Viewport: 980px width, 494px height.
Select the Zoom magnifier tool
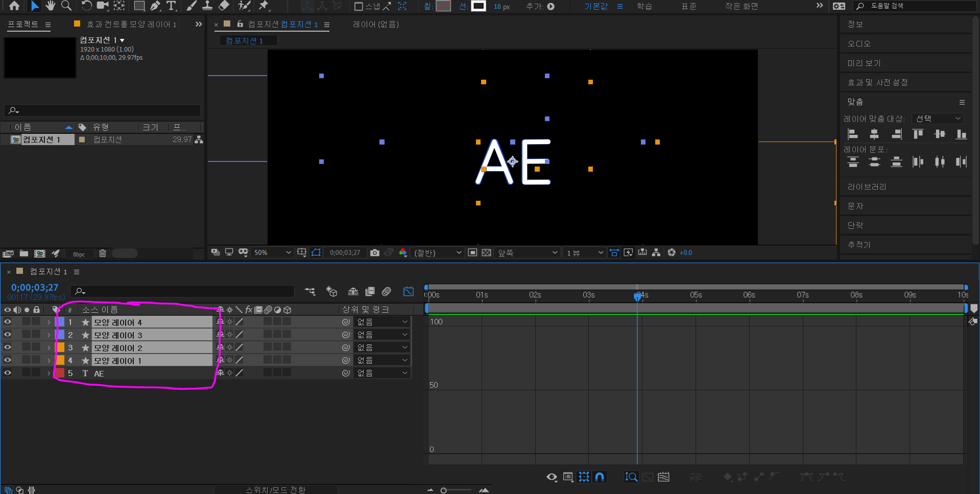click(x=66, y=6)
